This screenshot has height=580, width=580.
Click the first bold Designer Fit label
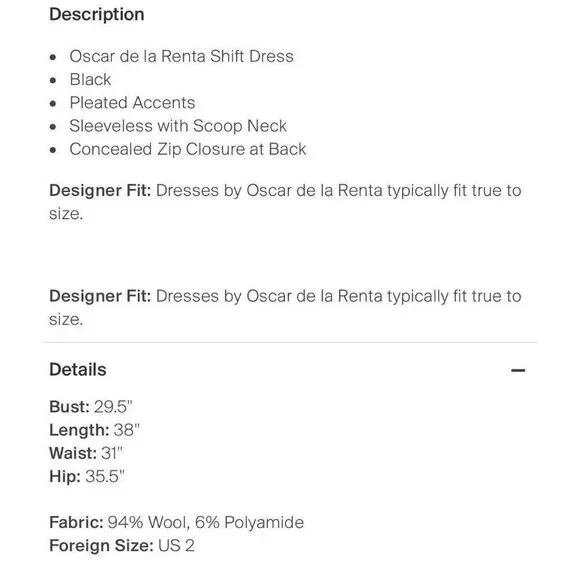tap(100, 191)
